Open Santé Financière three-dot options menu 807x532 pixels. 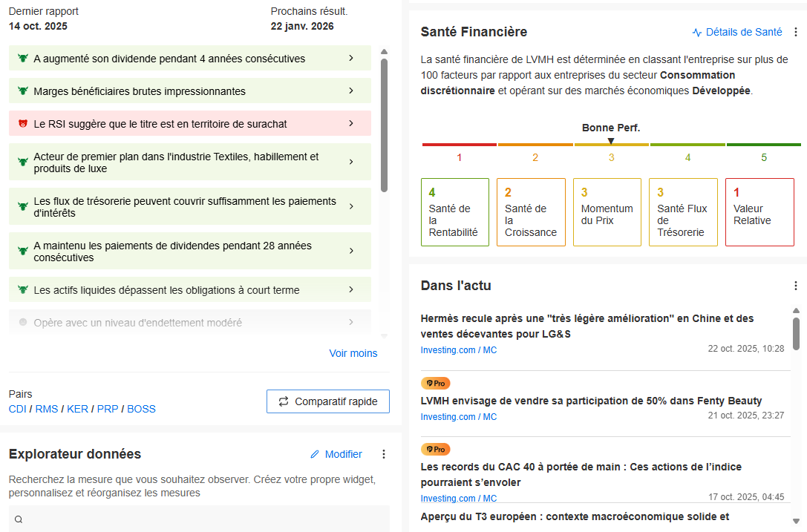click(796, 32)
